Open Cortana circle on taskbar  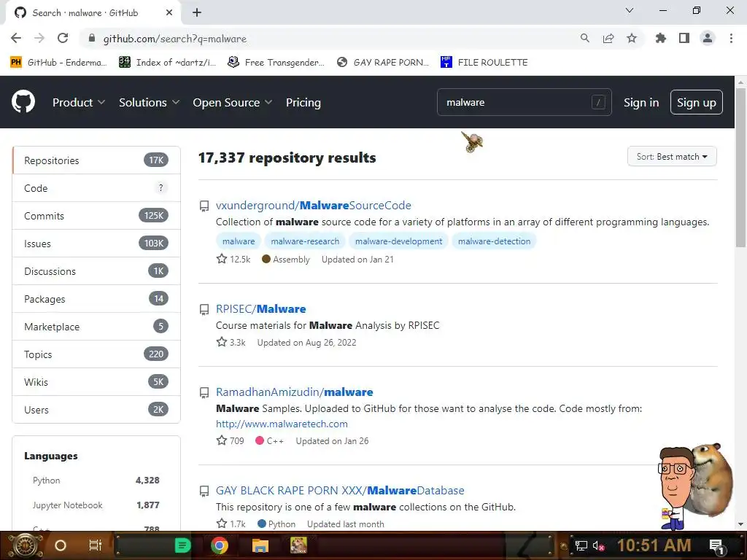point(61,545)
